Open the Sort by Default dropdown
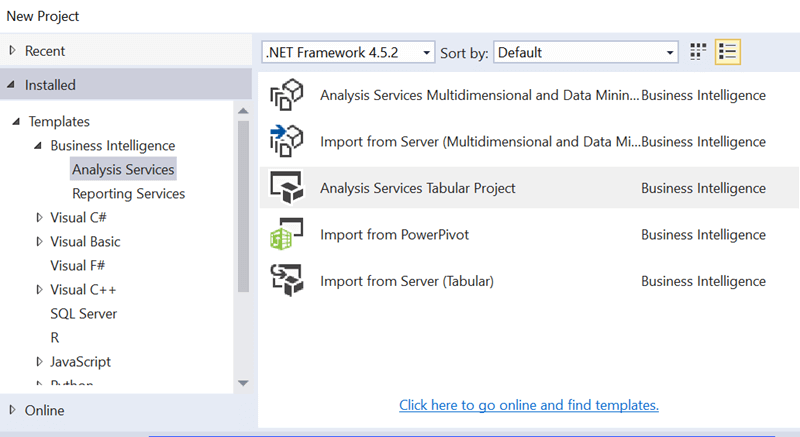The width and height of the screenshot is (800, 437). [586, 52]
